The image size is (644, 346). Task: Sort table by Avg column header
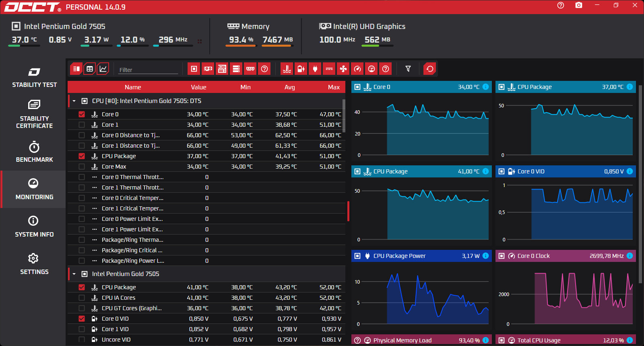(290, 87)
